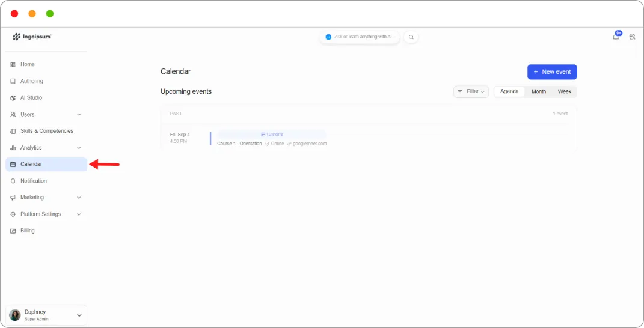644x328 pixels.
Task: Click the Users people icon
Action: (13, 115)
